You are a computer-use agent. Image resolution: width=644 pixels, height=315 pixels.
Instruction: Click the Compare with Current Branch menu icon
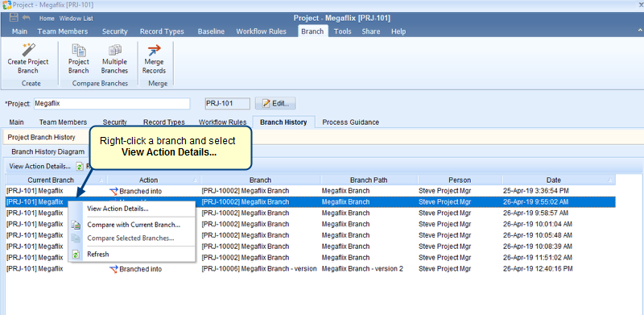click(x=76, y=225)
